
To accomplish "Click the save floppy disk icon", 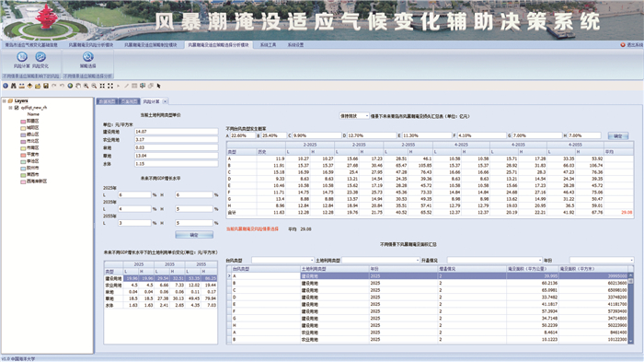I will point(46,86).
